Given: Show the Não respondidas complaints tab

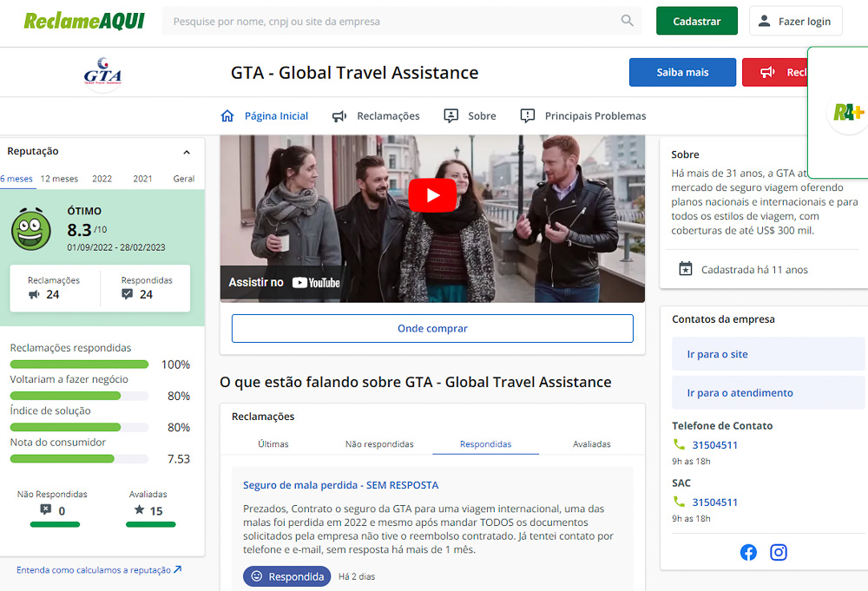Looking at the screenshot, I should 380,443.
